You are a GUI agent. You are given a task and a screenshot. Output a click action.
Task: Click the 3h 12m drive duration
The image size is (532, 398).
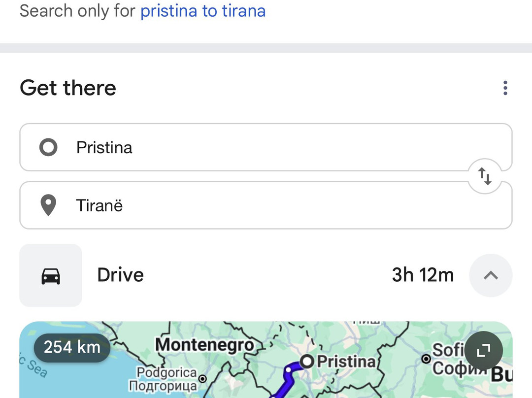pos(423,275)
